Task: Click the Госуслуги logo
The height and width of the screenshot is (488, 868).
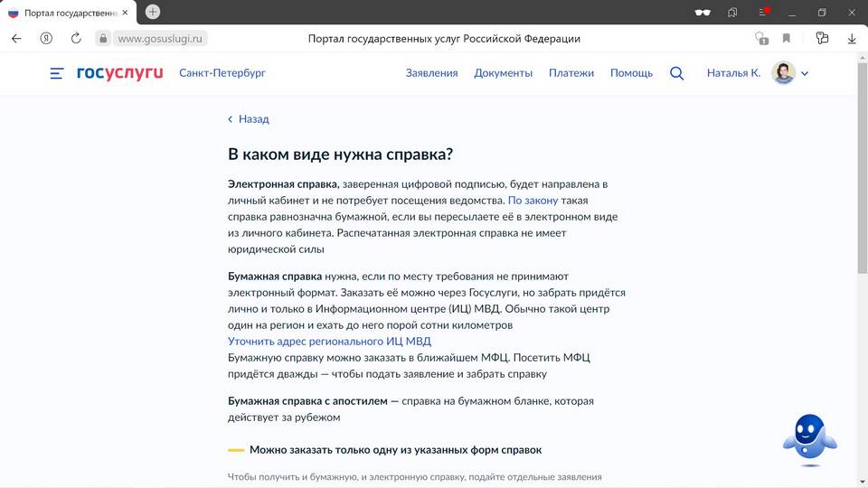Action: point(119,73)
